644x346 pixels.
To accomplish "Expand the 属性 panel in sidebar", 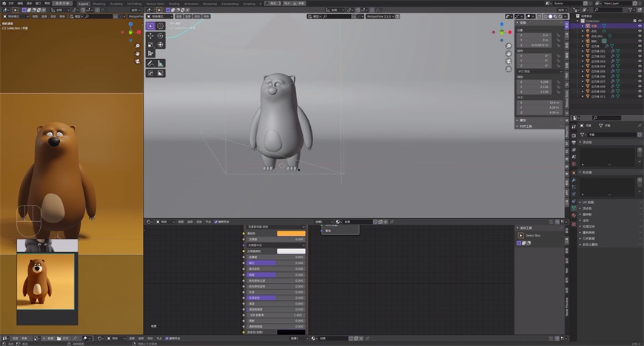I will pyautogui.click(x=540, y=121).
